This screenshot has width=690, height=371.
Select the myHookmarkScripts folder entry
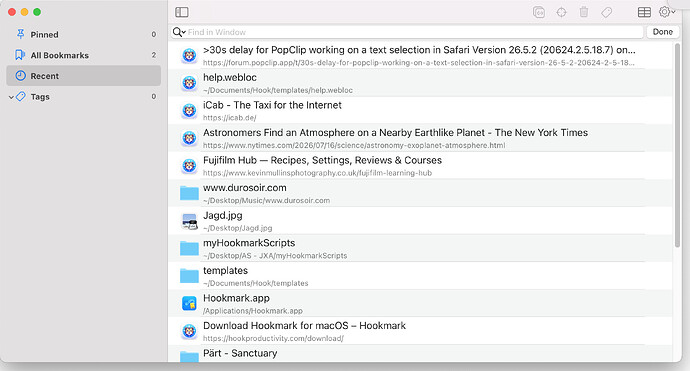(x=420, y=248)
